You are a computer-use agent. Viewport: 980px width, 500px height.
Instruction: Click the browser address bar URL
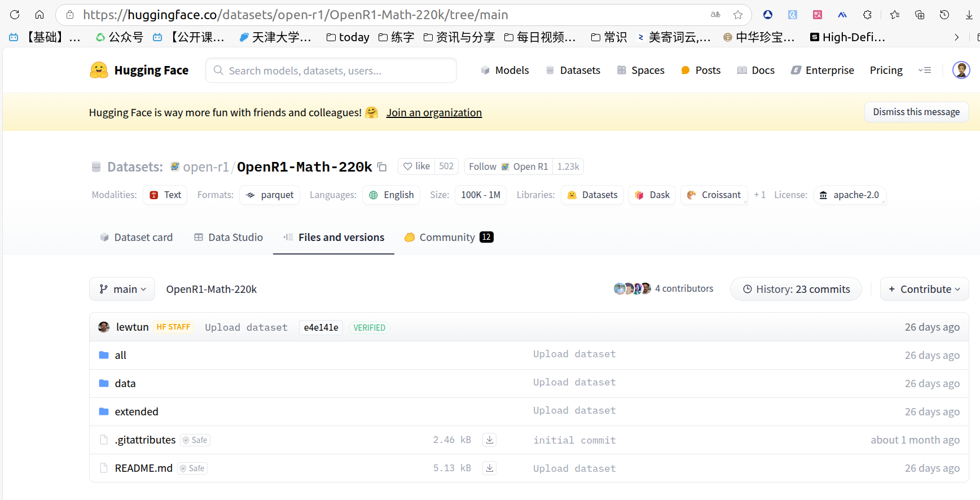(x=296, y=15)
